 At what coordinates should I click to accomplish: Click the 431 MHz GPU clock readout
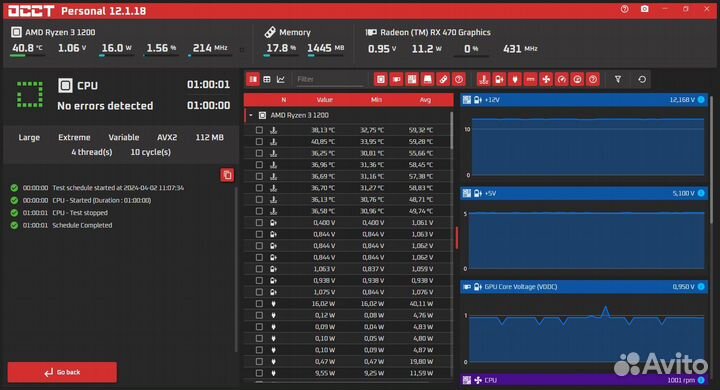(520, 49)
